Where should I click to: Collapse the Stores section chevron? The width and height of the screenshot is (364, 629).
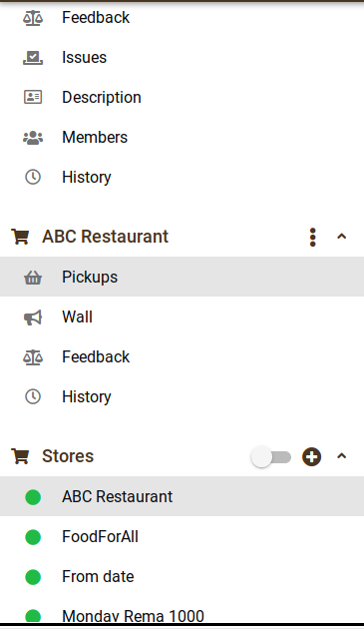[x=341, y=456]
